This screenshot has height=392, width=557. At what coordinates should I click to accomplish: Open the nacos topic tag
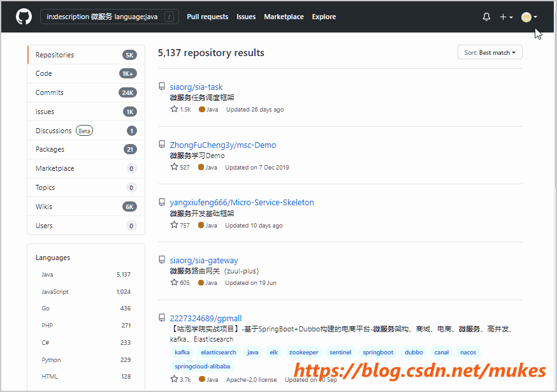point(468,352)
